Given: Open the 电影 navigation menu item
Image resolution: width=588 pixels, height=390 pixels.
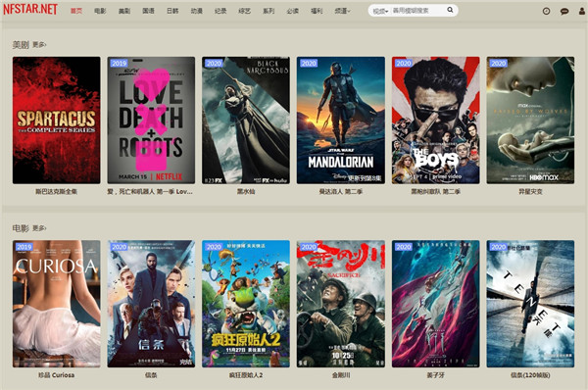Looking at the screenshot, I should click(x=100, y=11).
